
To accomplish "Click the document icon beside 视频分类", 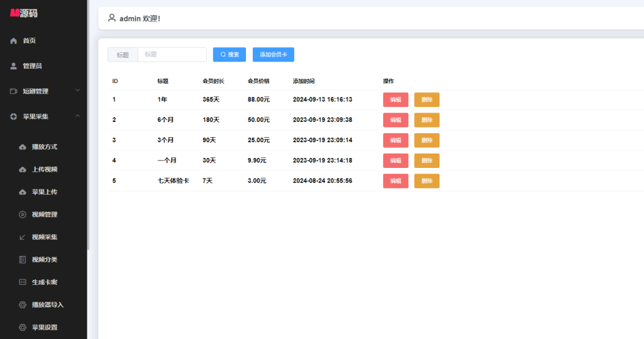I will click(23, 260).
